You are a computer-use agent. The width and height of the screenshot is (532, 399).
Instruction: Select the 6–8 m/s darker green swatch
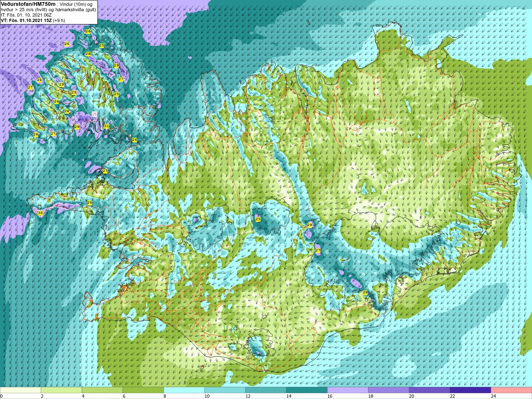coord(143,390)
